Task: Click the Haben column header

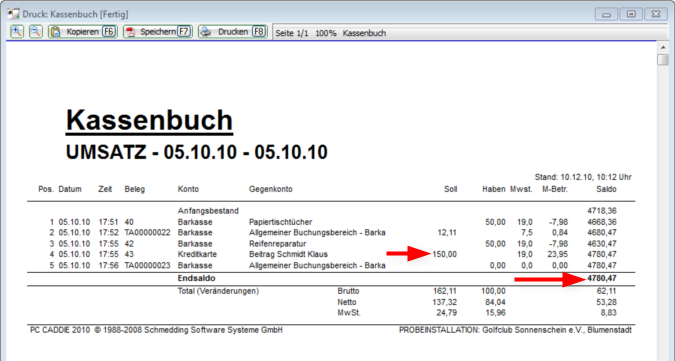Action: pos(494,189)
